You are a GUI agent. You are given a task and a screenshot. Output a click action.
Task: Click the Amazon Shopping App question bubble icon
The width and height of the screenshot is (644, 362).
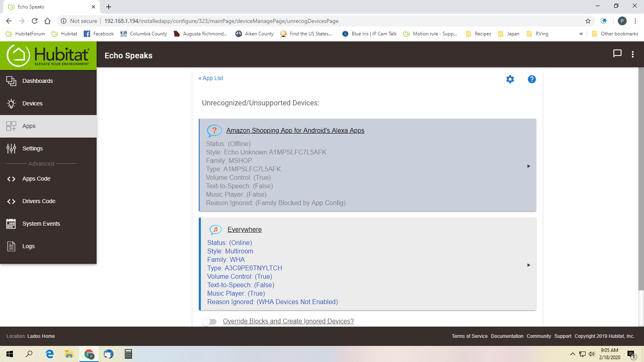tap(214, 131)
